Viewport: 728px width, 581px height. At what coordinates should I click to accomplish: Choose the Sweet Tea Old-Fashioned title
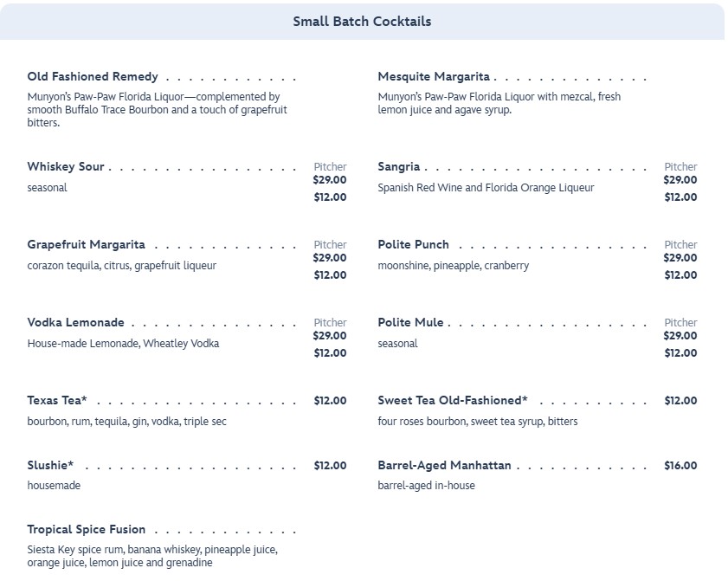pos(453,401)
